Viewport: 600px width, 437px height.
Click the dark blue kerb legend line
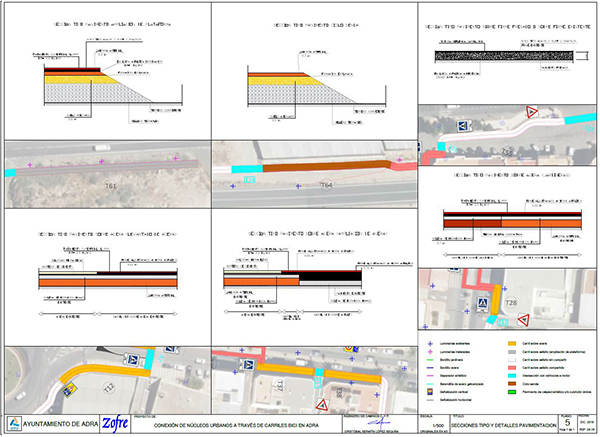tap(430, 368)
